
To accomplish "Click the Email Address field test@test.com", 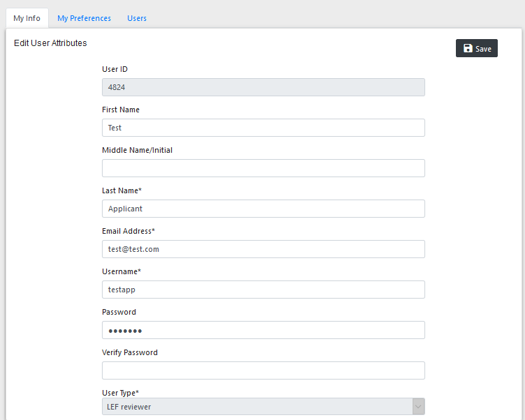I will [263, 249].
